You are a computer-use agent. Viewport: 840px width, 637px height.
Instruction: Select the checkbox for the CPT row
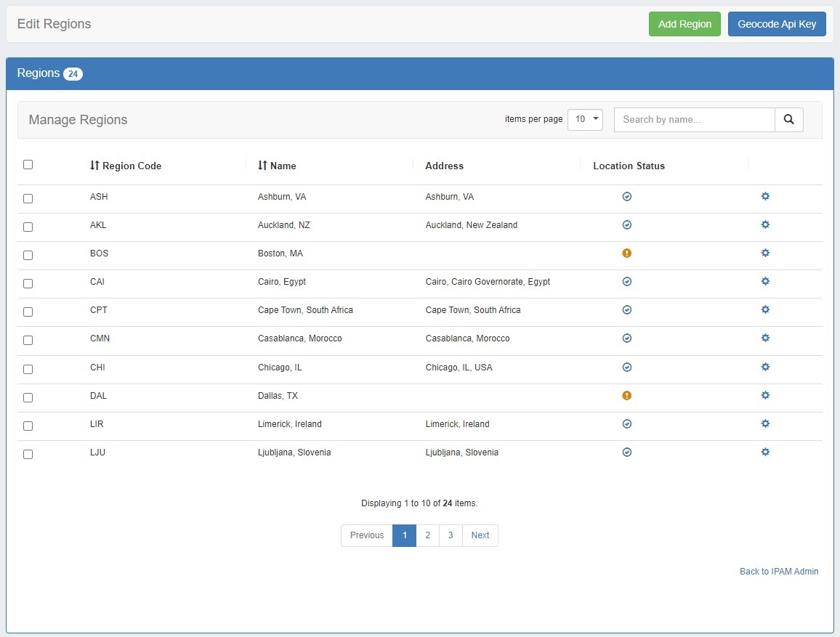click(x=28, y=312)
